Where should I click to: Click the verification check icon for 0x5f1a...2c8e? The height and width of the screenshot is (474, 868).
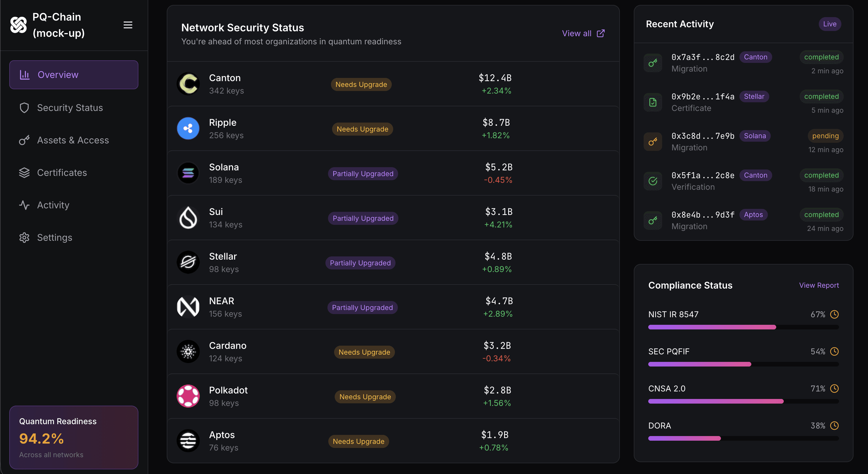[653, 181]
